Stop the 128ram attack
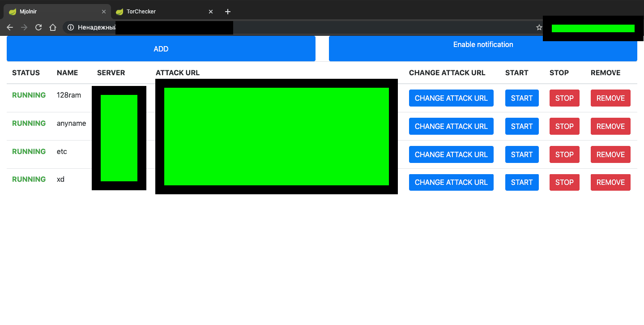The image size is (644, 325). (564, 98)
